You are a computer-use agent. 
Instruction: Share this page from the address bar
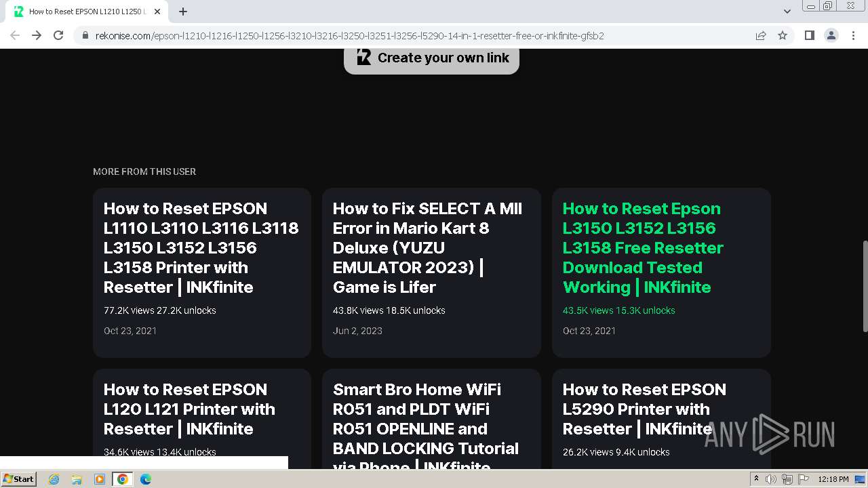pyautogui.click(x=761, y=35)
